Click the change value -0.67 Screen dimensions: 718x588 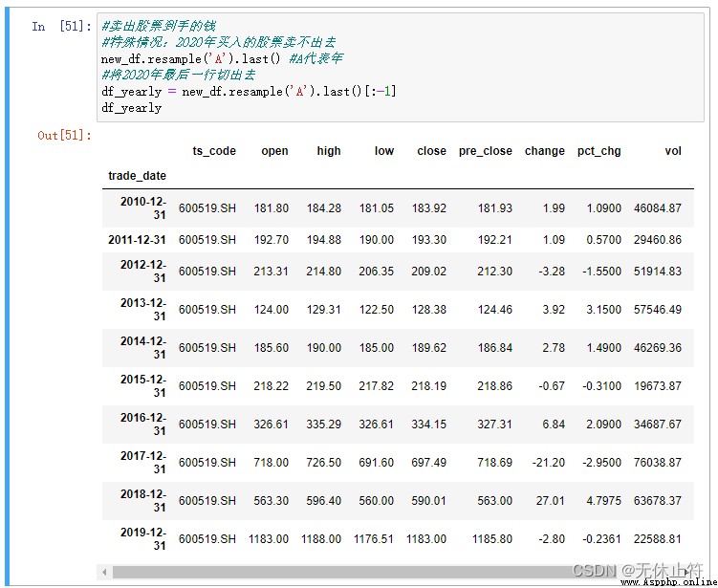tap(552, 386)
